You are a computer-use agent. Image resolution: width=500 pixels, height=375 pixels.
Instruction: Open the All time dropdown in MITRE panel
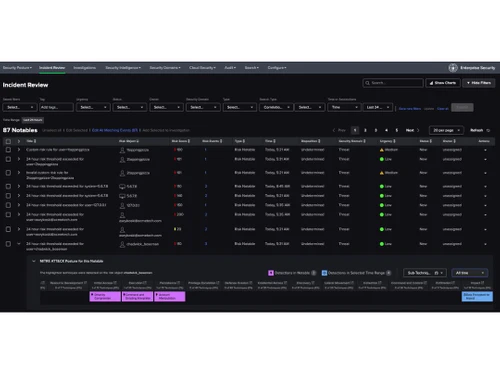(470, 273)
